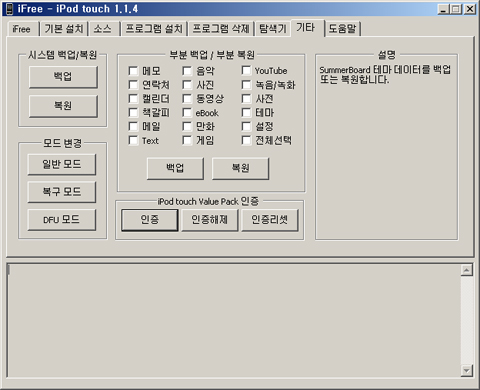Image resolution: width=480 pixels, height=390 pixels.
Task: Click 복원 button under partial backup checkboxes
Action: pos(240,168)
